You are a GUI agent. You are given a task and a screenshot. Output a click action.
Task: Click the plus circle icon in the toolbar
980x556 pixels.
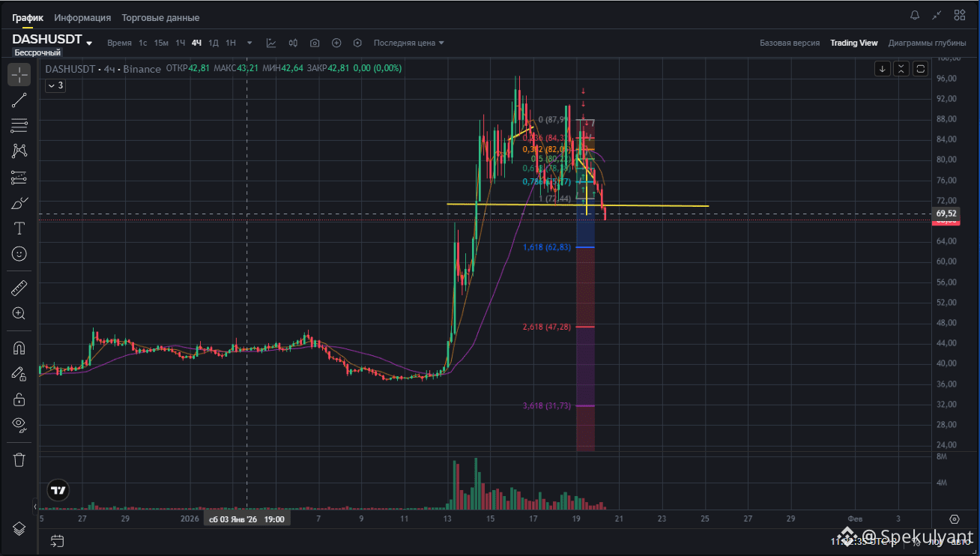[336, 43]
